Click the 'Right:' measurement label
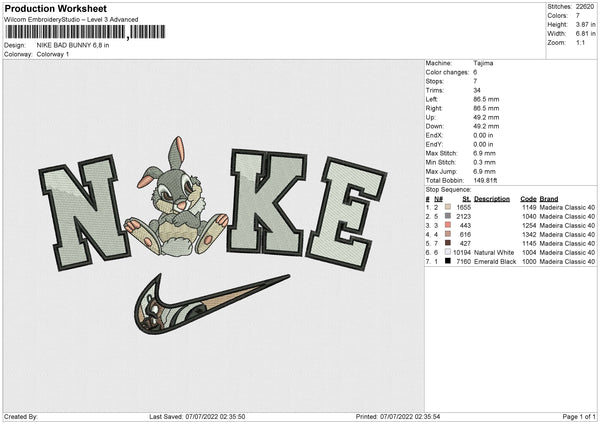Image resolution: width=600 pixels, height=424 pixels. tap(434, 108)
